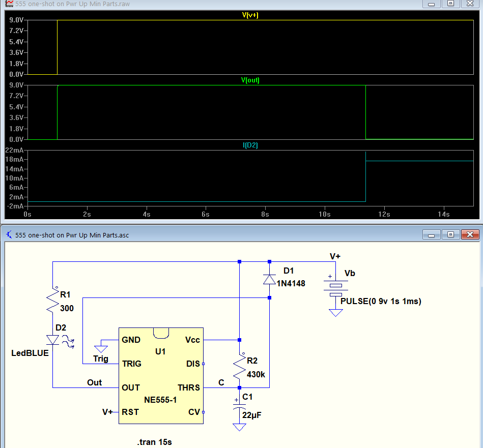Select resistor R2 symbol

point(239,366)
